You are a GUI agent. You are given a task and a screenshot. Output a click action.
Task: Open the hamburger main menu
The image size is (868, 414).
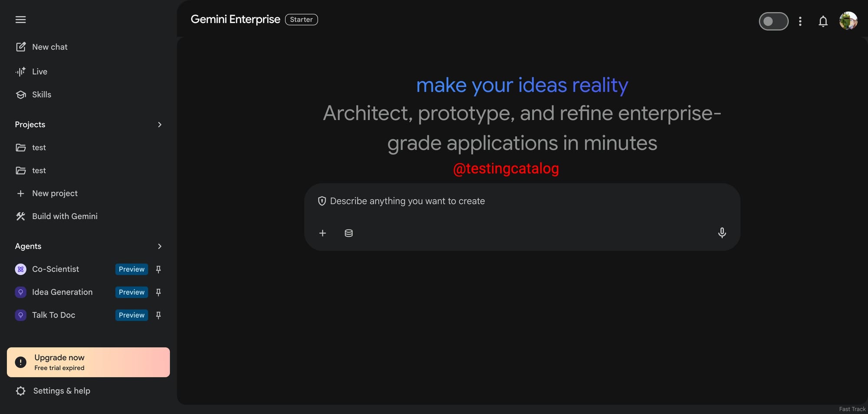(20, 20)
